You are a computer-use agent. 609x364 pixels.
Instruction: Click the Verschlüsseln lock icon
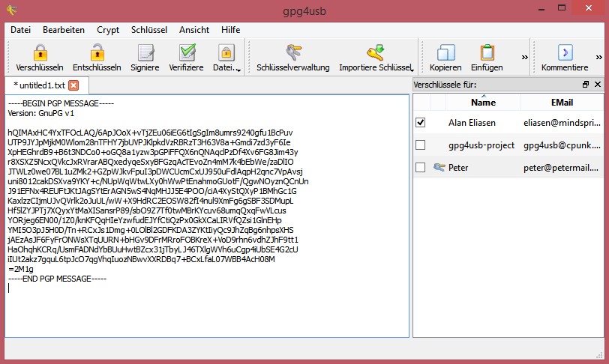(40, 53)
